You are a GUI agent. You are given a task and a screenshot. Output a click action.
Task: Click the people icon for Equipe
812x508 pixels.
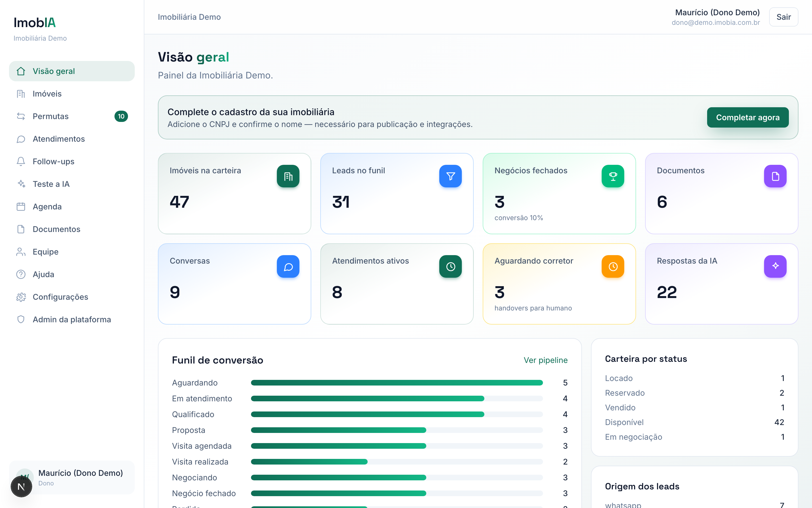coord(21,252)
